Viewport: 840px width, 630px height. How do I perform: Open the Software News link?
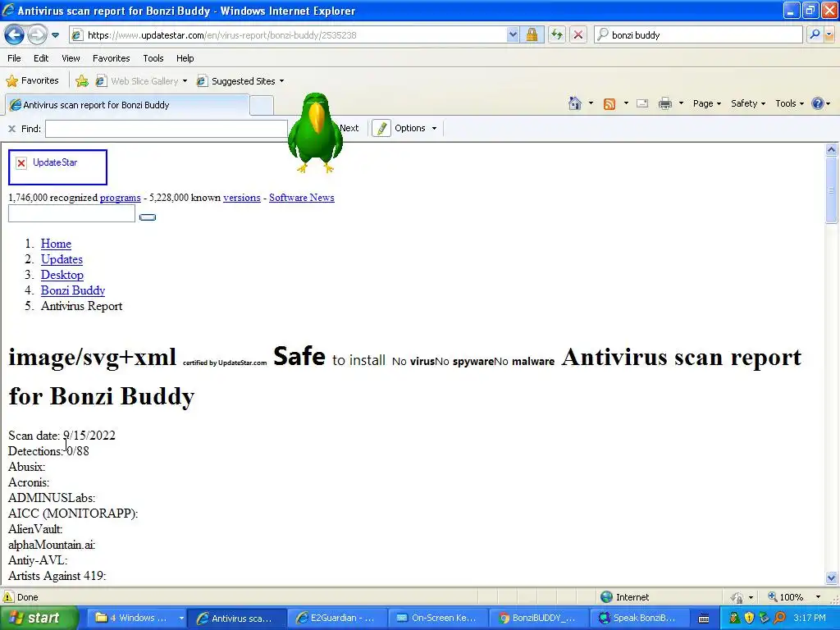(x=302, y=198)
